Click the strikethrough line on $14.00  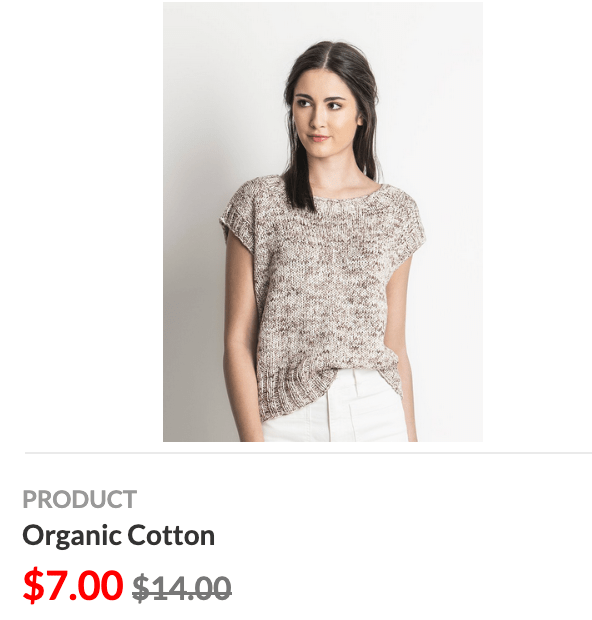(x=182, y=590)
